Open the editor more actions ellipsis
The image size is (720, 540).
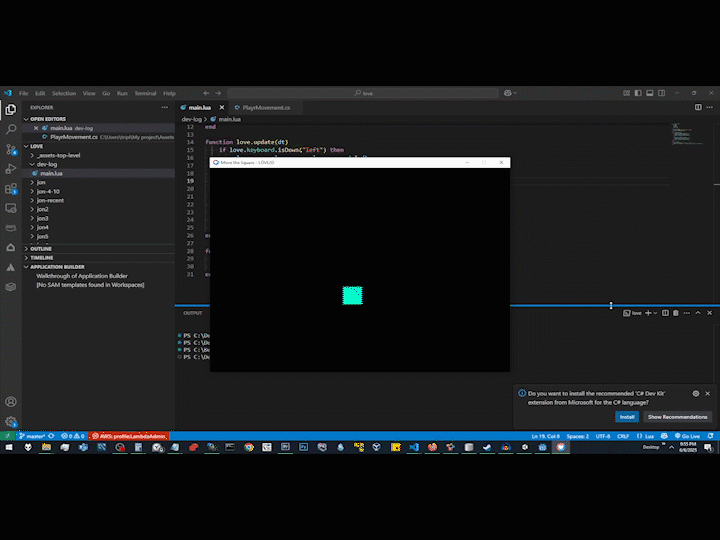(x=709, y=107)
